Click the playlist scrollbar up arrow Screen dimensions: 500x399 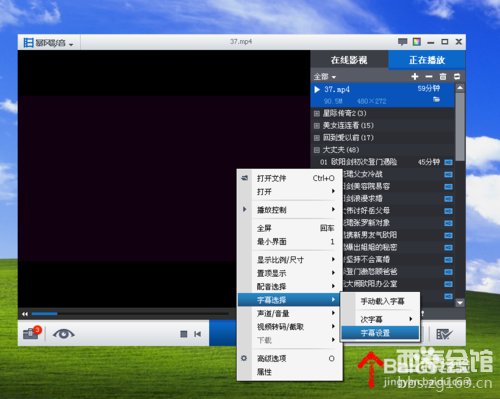(x=460, y=88)
